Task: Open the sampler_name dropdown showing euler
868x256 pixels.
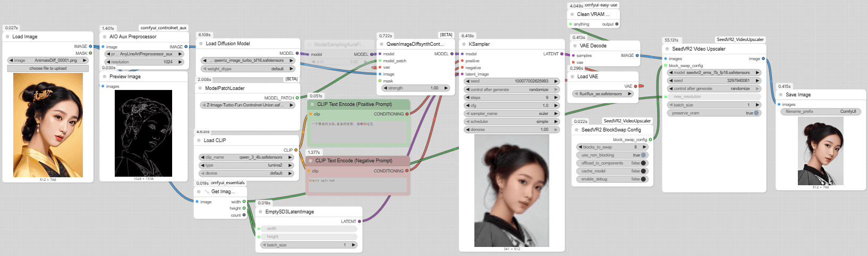Action: [512, 113]
